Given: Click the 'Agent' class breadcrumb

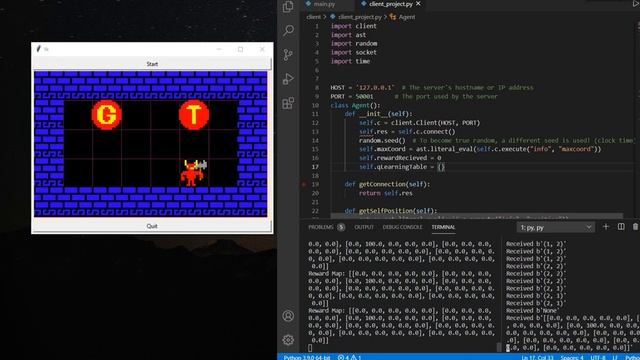Looking at the screenshot, I should pyautogui.click(x=407, y=17).
